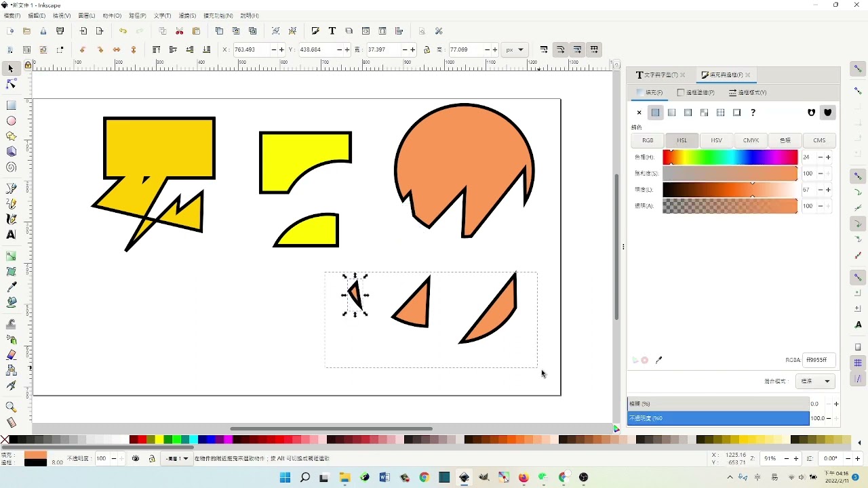Select Pattern fill type
Image resolution: width=868 pixels, height=488 pixels.
(x=720, y=113)
